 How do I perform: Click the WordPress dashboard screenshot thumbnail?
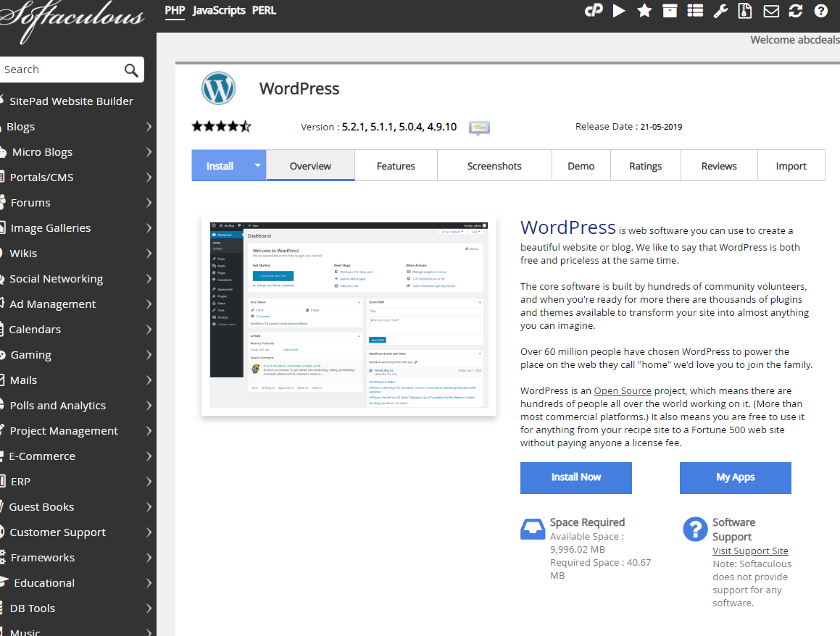(349, 315)
